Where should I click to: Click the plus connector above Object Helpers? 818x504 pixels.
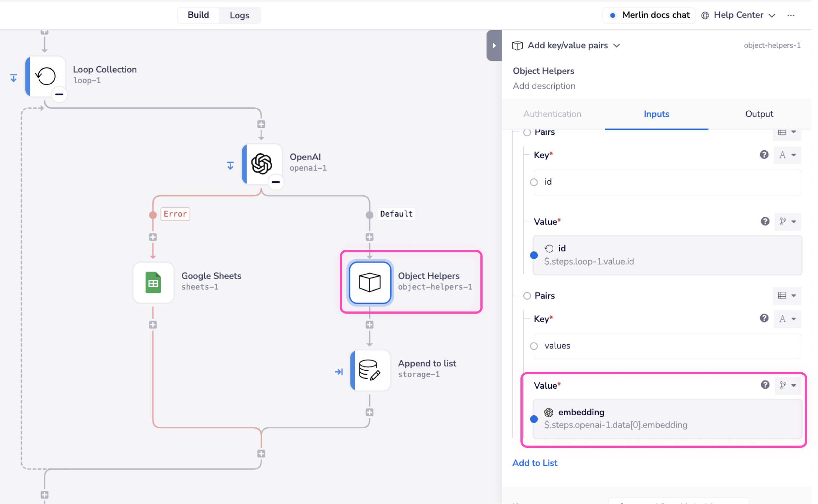click(x=369, y=237)
